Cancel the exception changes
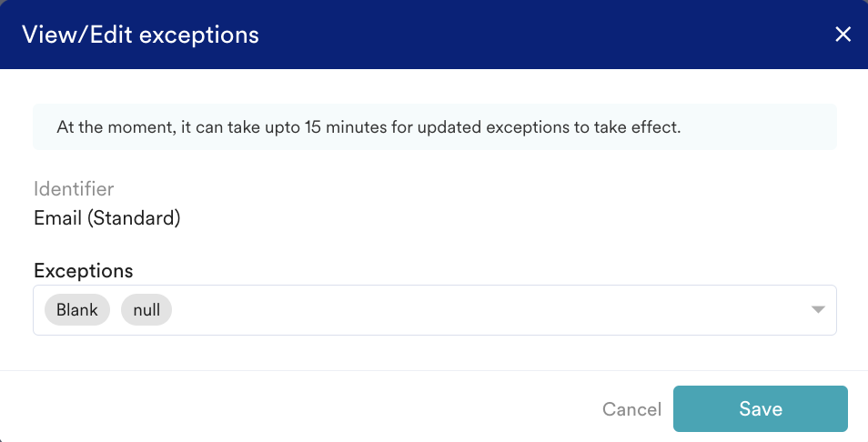This screenshot has height=442, width=868. coord(631,409)
